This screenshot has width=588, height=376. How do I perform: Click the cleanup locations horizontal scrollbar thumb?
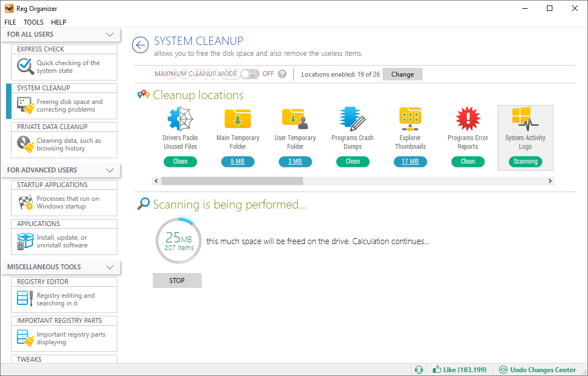(x=232, y=181)
